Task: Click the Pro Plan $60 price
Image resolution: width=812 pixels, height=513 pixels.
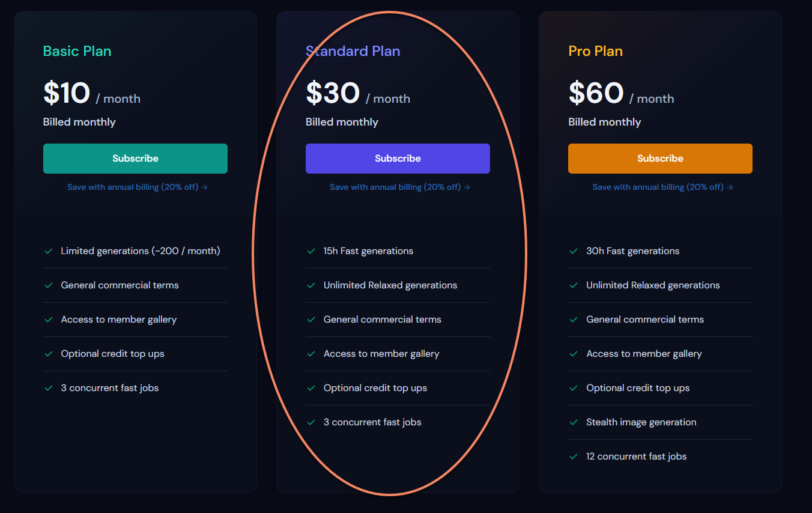Action: [596, 94]
